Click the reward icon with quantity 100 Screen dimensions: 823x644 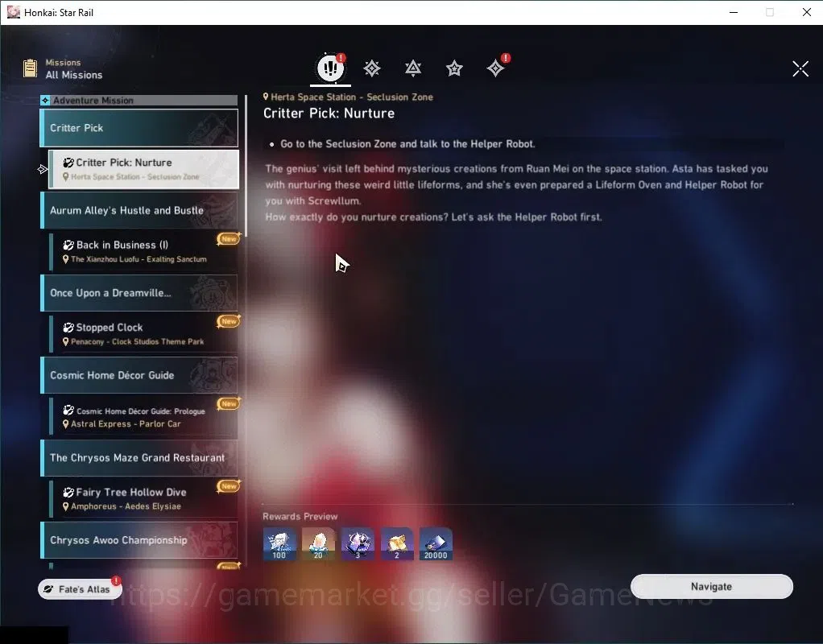click(x=279, y=543)
